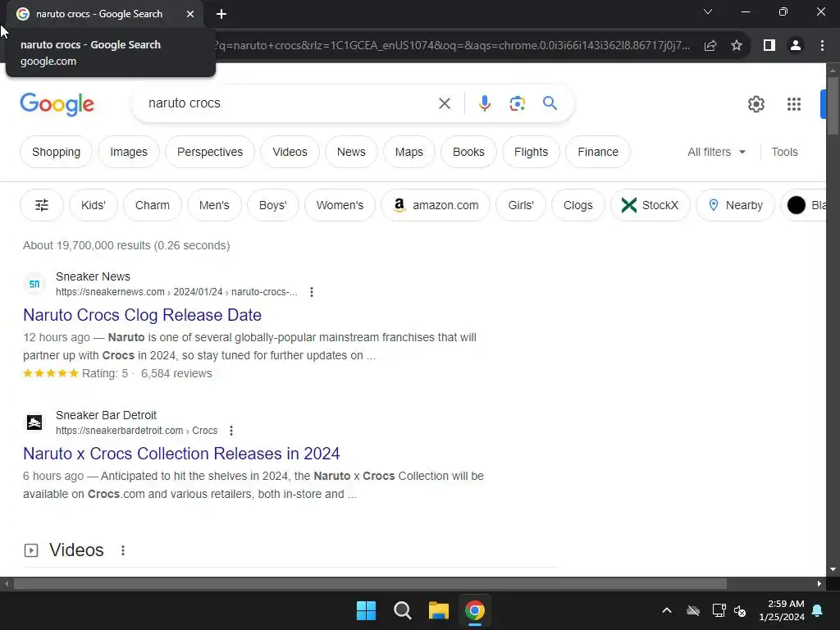Image resolution: width=840 pixels, height=630 pixels.
Task: Switch to the Shopping results tab
Action: point(57,152)
